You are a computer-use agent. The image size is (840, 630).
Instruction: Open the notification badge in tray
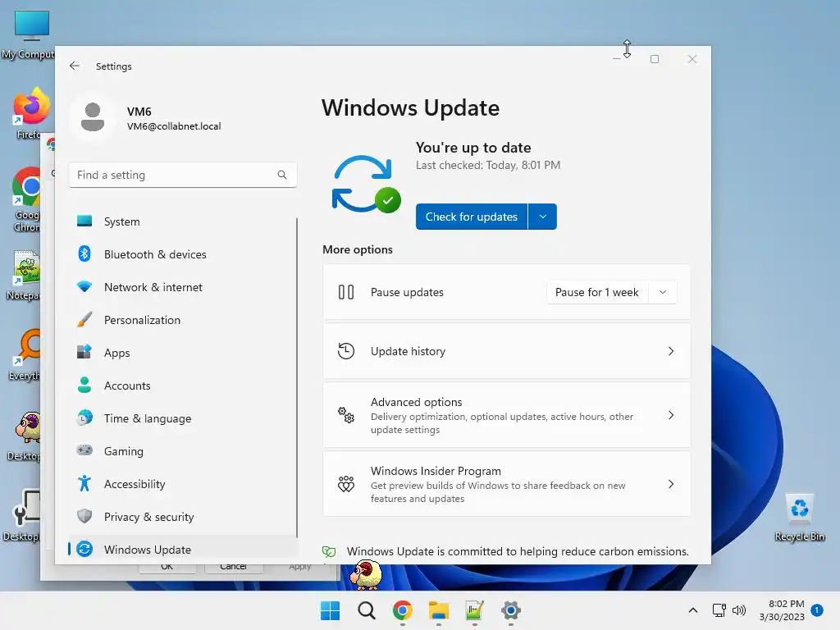[x=816, y=609]
